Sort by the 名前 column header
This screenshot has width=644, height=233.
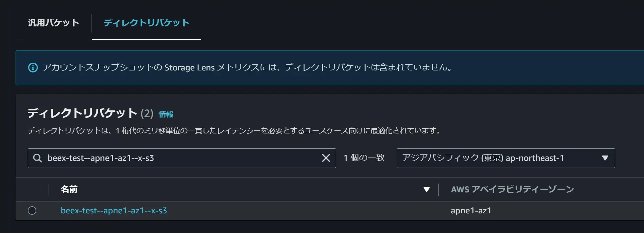(69, 189)
